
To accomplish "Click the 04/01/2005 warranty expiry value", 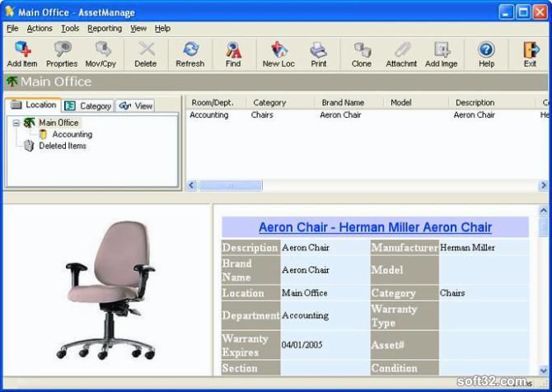I will (x=302, y=344).
